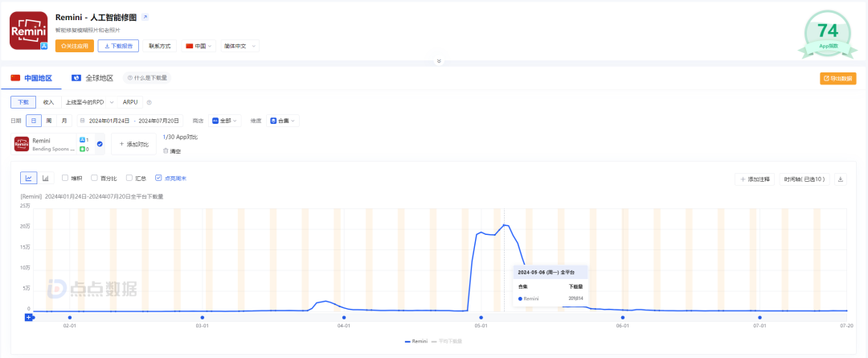Click the App指数 74 score badge
The image size is (868, 358).
click(x=828, y=33)
